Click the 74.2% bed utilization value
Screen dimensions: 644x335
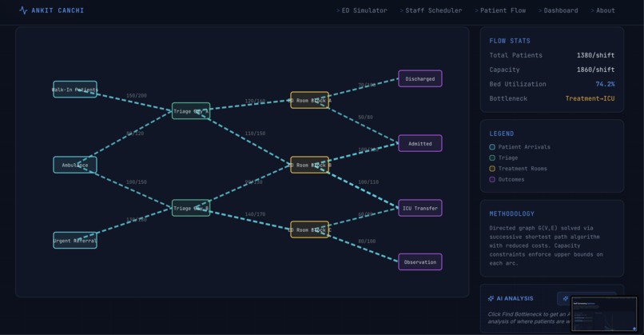[605, 84]
